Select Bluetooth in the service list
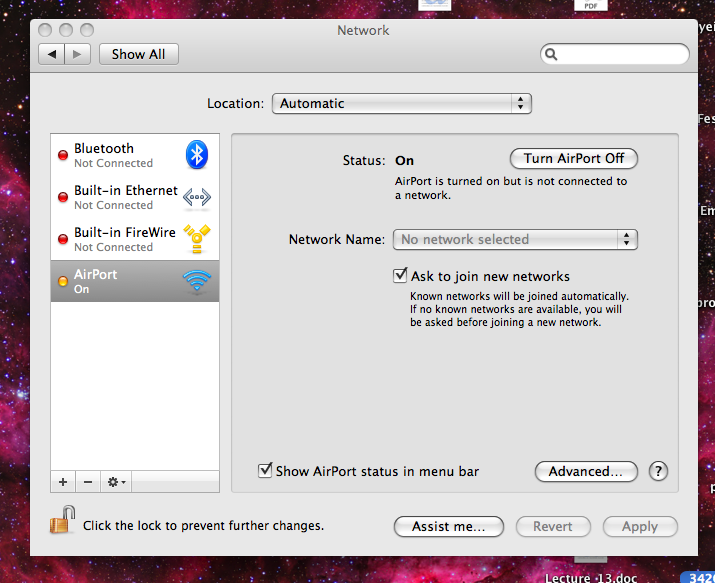The width and height of the screenshot is (715, 583). tap(135, 155)
